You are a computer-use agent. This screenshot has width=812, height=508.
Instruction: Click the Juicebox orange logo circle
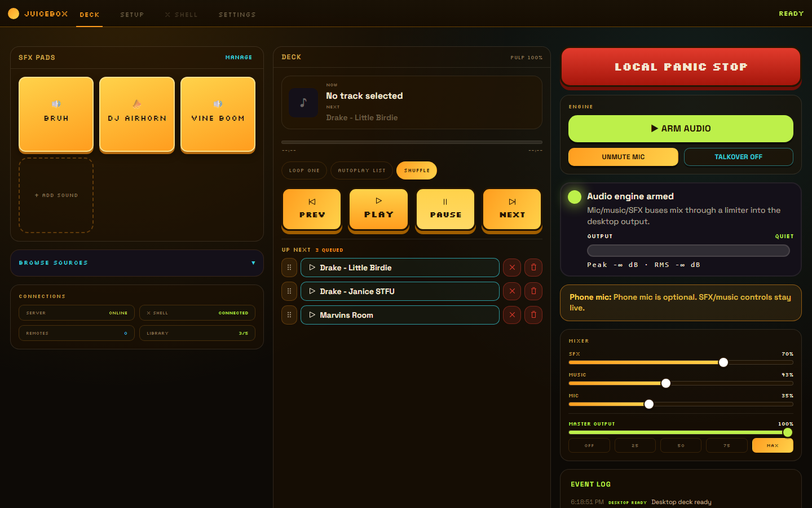pos(14,14)
